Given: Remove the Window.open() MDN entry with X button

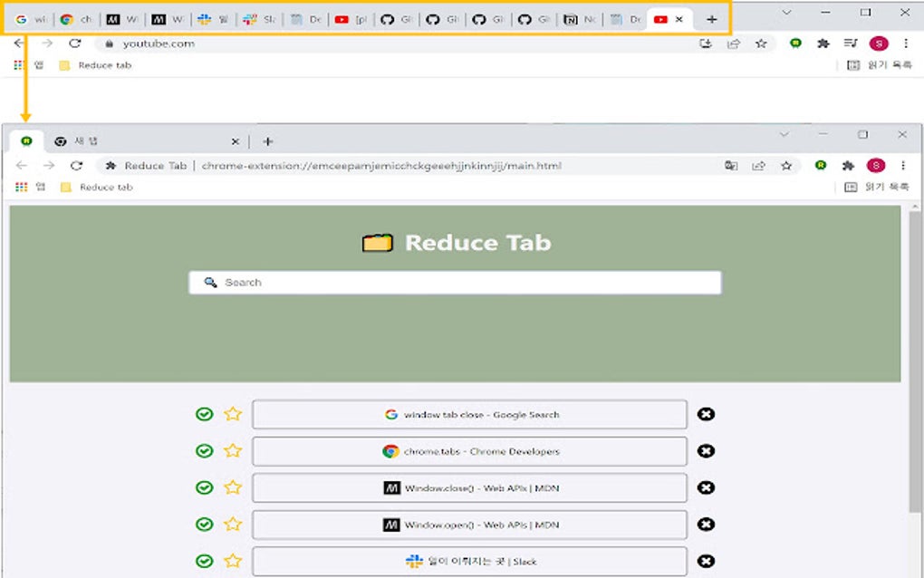Looking at the screenshot, I should pos(706,525).
